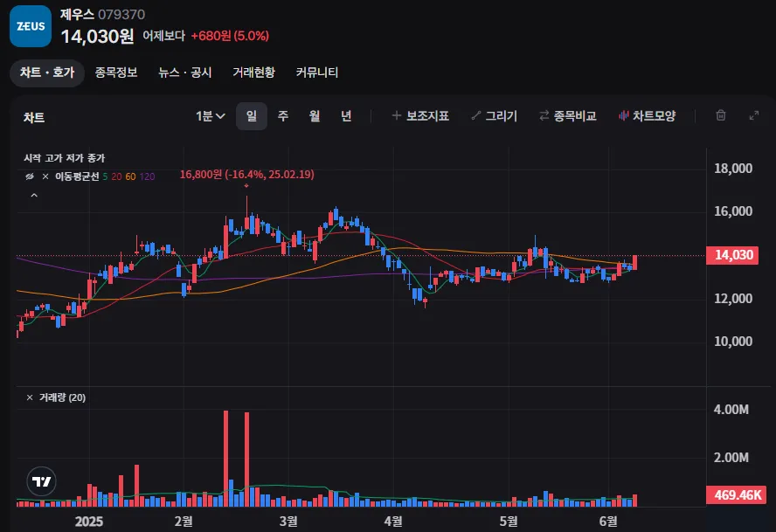Click the orange 60-day moving average value
776x532 pixels.
click(131, 176)
